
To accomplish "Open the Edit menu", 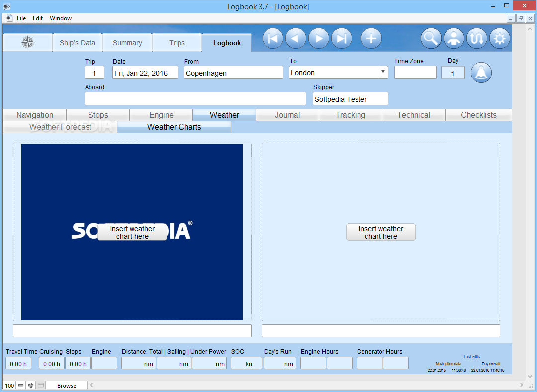I will click(38, 18).
